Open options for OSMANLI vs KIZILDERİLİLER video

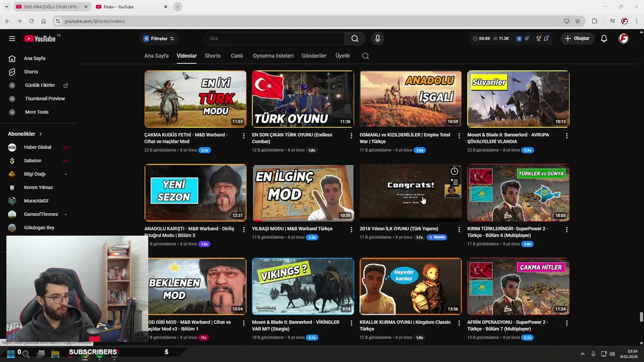tap(459, 136)
